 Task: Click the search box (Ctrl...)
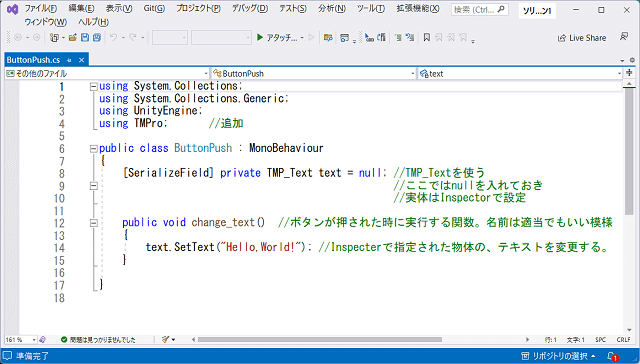tap(480, 10)
